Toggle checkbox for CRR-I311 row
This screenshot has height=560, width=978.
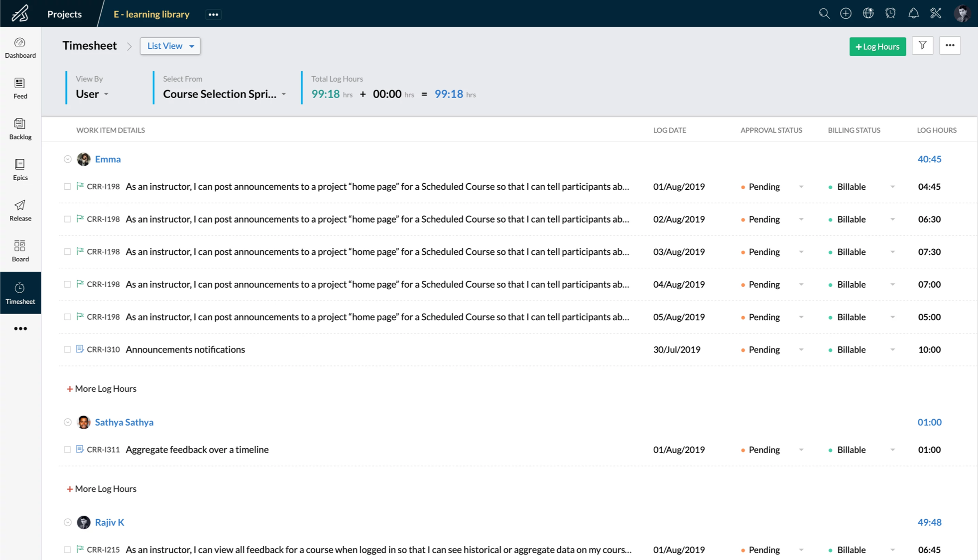click(x=67, y=449)
